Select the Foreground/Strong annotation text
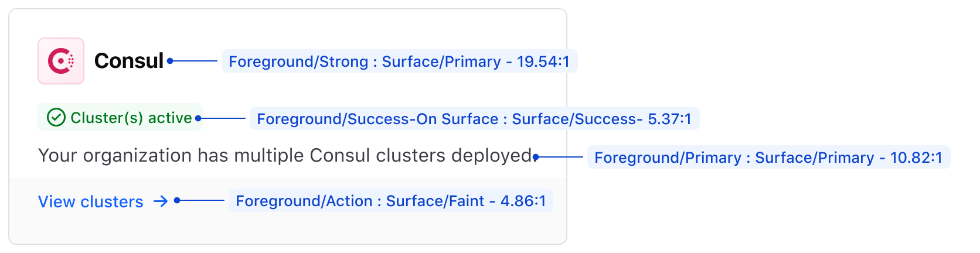Viewport: 980px width, 253px height. (x=298, y=61)
